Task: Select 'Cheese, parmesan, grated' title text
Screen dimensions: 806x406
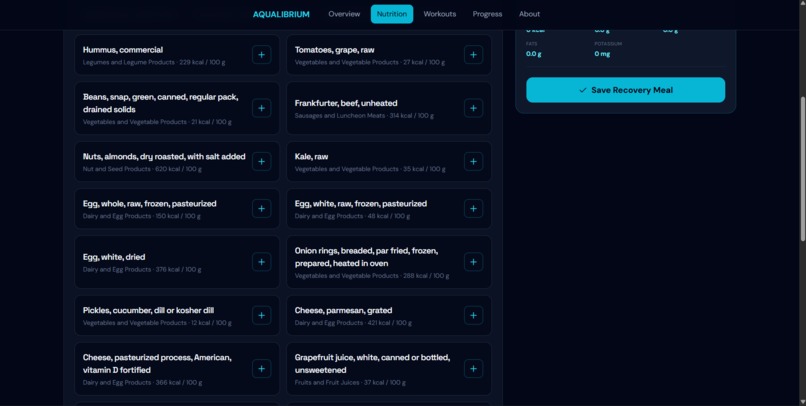Action: pyautogui.click(x=343, y=310)
